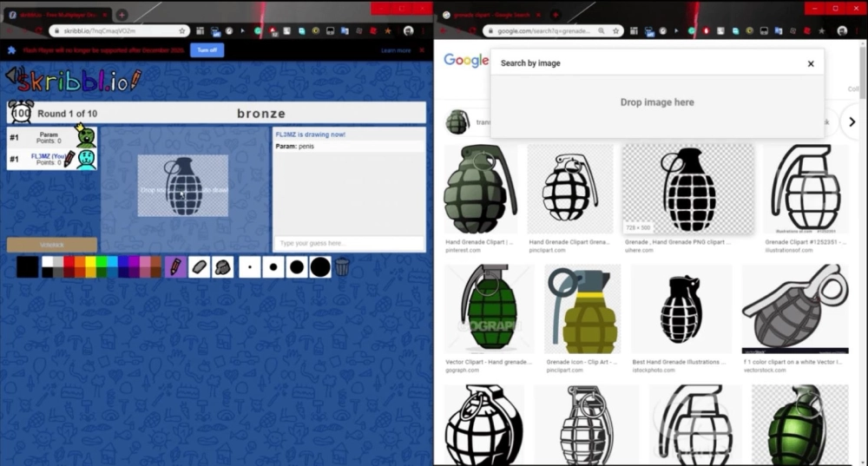
Task: Click the Votekick button
Action: point(52,245)
